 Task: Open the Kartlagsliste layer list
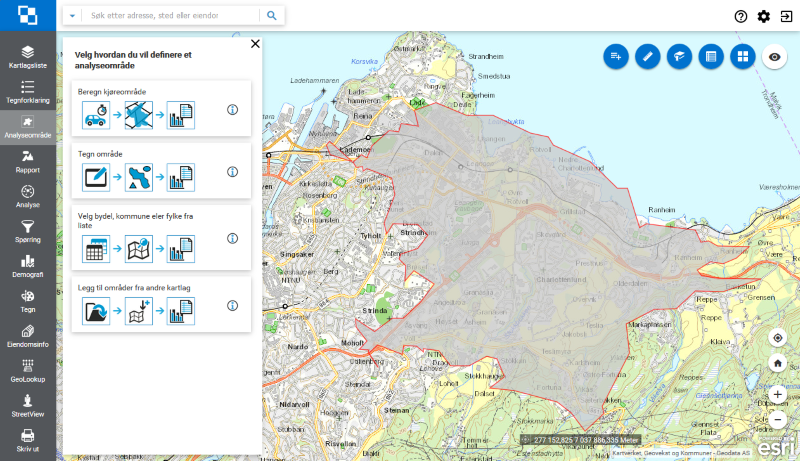(x=28, y=56)
